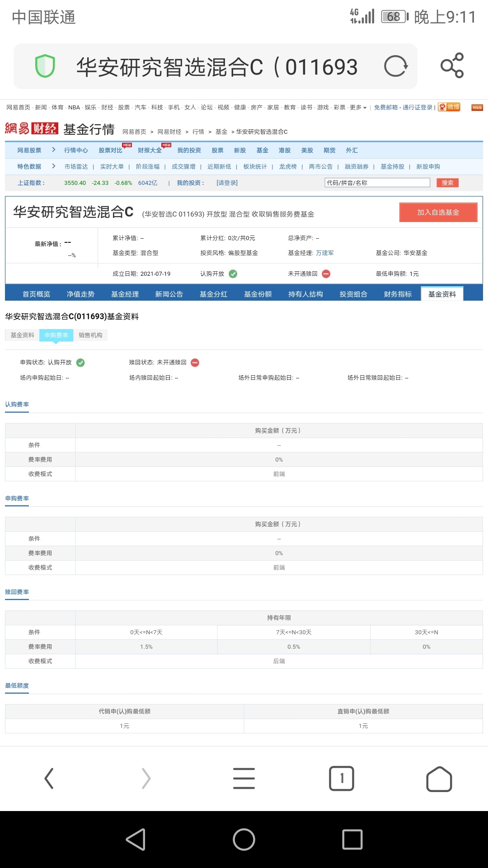Switch to 基金分红 tab
This screenshot has height=868, width=488.
point(214,294)
